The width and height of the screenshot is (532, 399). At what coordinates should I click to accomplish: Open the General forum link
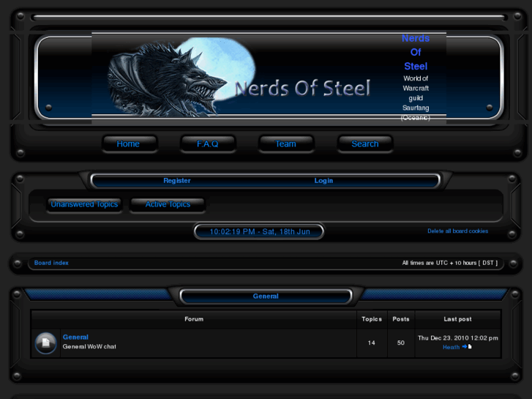pyautogui.click(x=75, y=338)
